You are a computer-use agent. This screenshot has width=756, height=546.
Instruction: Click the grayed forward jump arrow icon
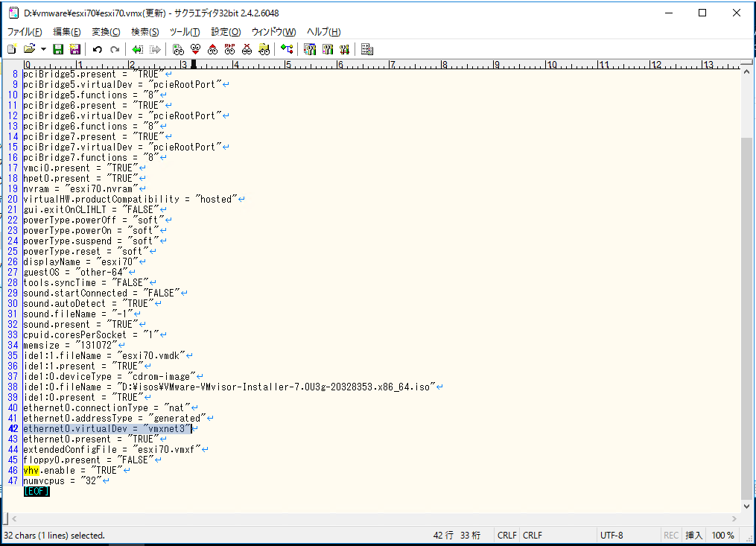155,49
